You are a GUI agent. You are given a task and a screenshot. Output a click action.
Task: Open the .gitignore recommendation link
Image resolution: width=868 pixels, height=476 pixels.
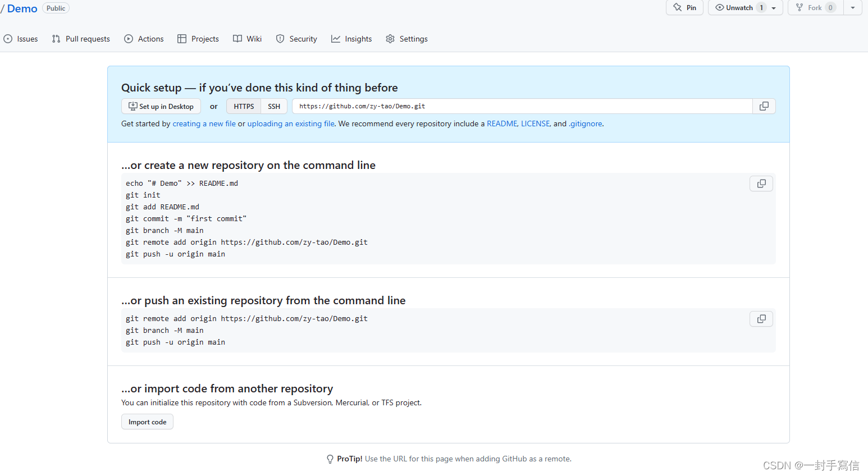pos(586,123)
